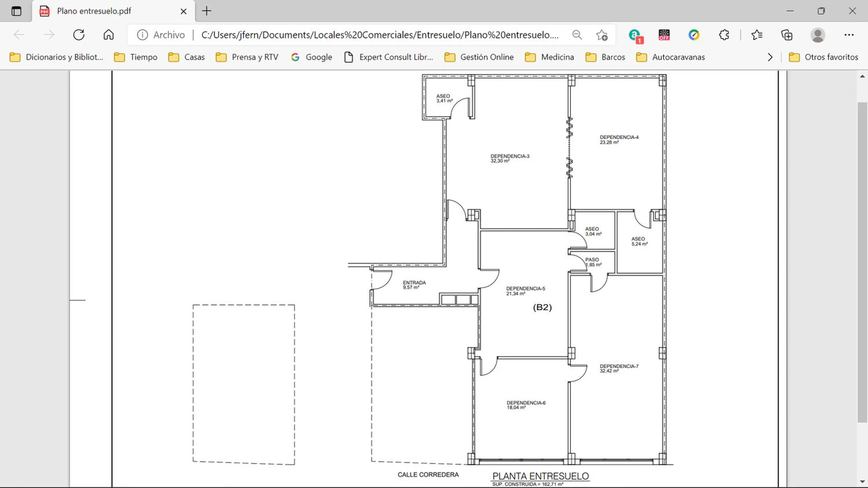This screenshot has height=488, width=868.
Task: Open the Medicina bookmarks folder
Action: click(x=550, y=57)
